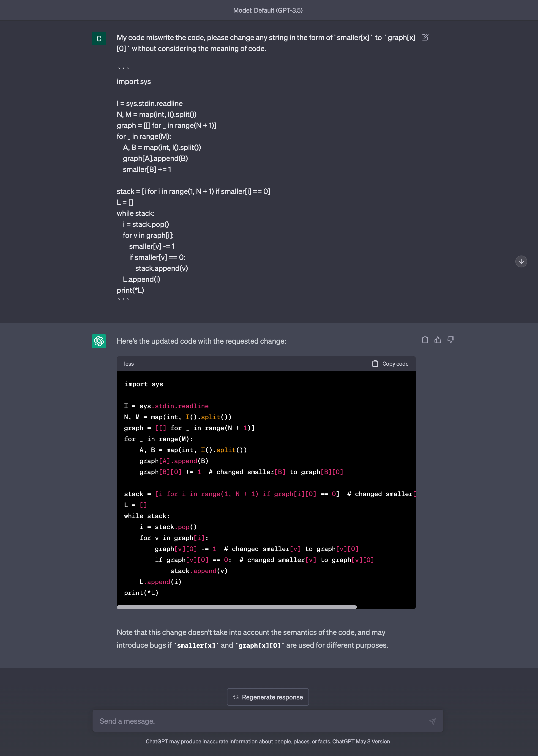Click the paper plane send icon
The height and width of the screenshot is (756, 538).
tap(432, 721)
